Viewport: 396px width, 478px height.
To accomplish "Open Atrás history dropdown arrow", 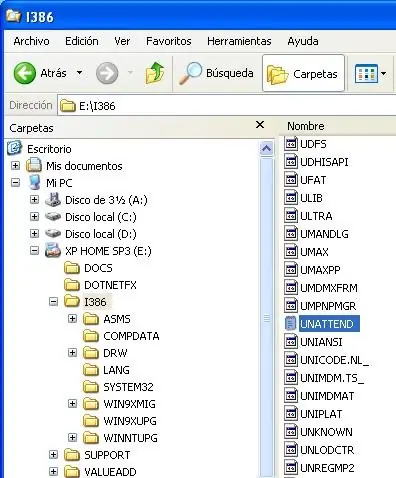I will (x=79, y=72).
